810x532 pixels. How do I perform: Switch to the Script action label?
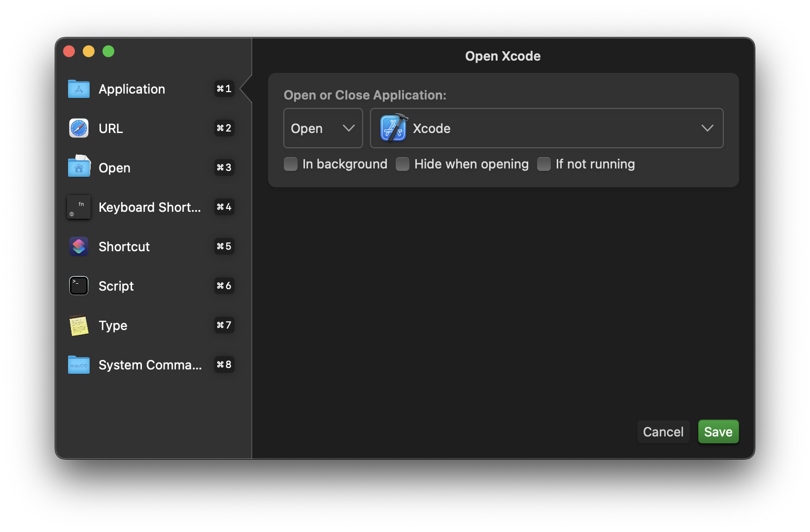pos(116,286)
